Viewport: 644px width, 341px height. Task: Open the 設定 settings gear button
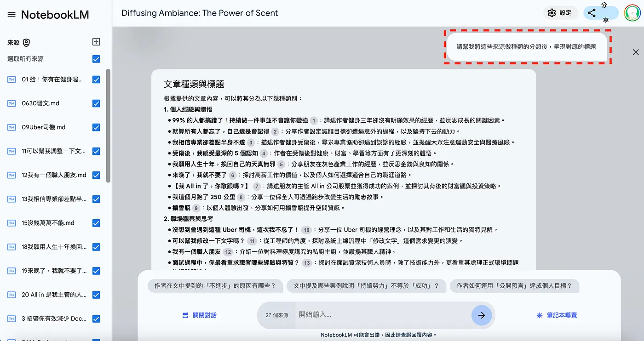tap(559, 13)
